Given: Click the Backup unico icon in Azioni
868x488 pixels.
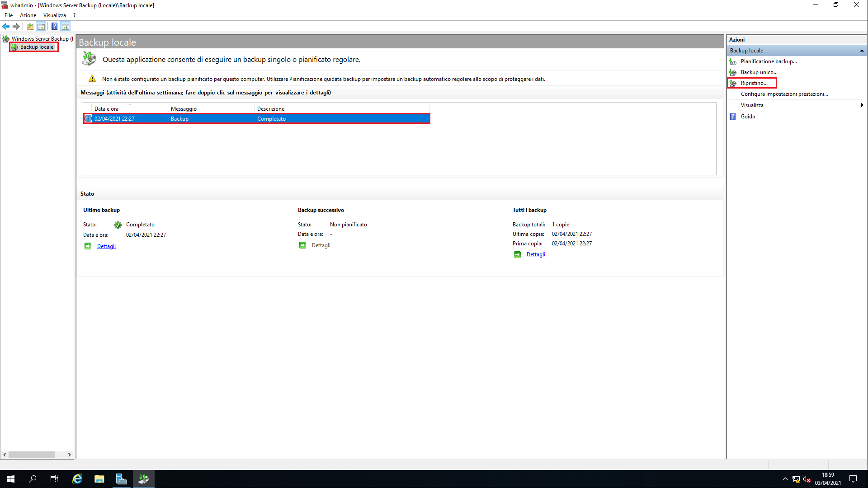Looking at the screenshot, I should pos(733,72).
